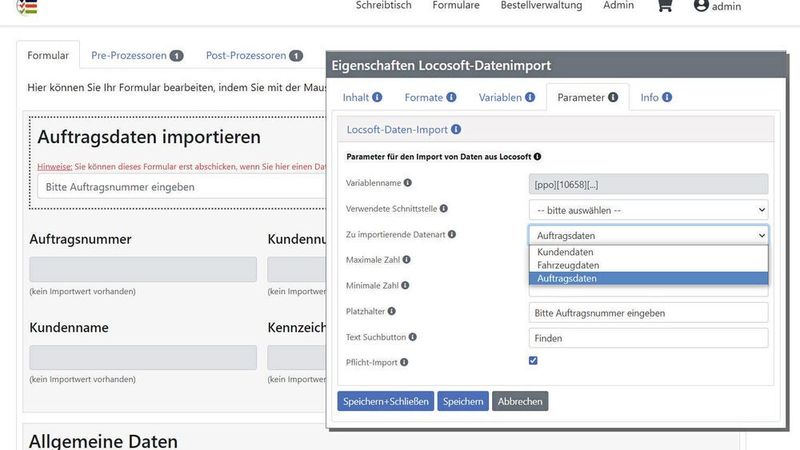Collapse the Zu importierende Datenart dropdown

pyautogui.click(x=648, y=235)
